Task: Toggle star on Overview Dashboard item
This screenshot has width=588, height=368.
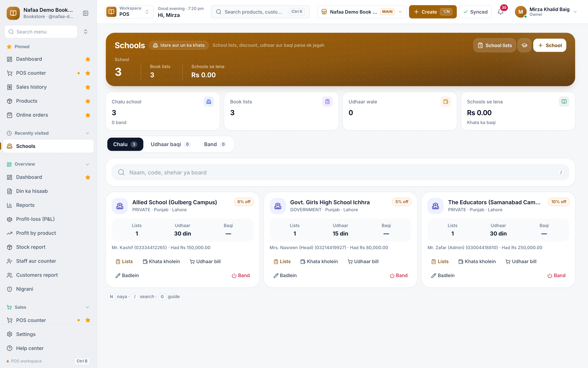Action: pos(88,177)
